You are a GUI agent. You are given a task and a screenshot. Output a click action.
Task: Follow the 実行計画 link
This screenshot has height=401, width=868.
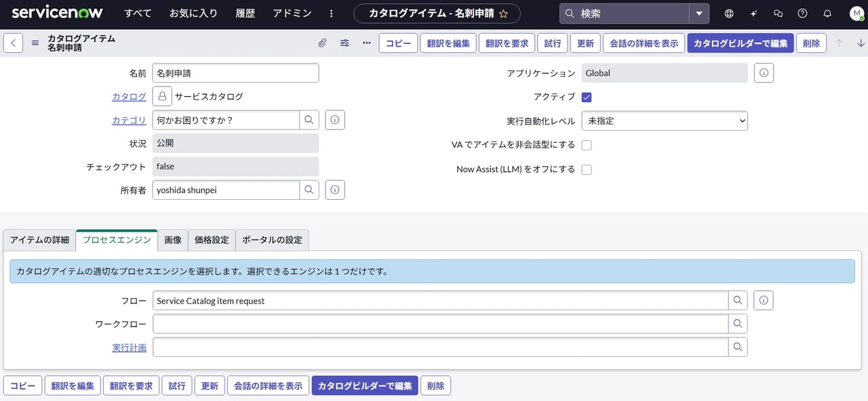(129, 347)
